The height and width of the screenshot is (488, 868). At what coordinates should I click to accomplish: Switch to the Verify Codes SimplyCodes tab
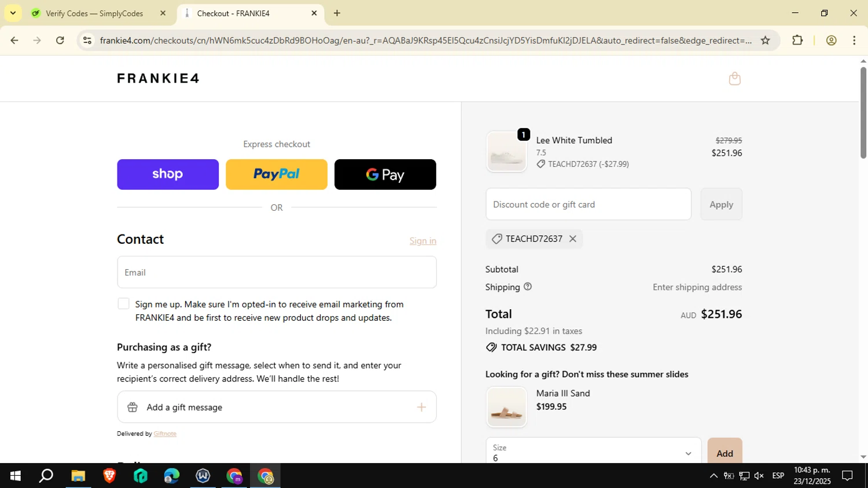(x=94, y=13)
